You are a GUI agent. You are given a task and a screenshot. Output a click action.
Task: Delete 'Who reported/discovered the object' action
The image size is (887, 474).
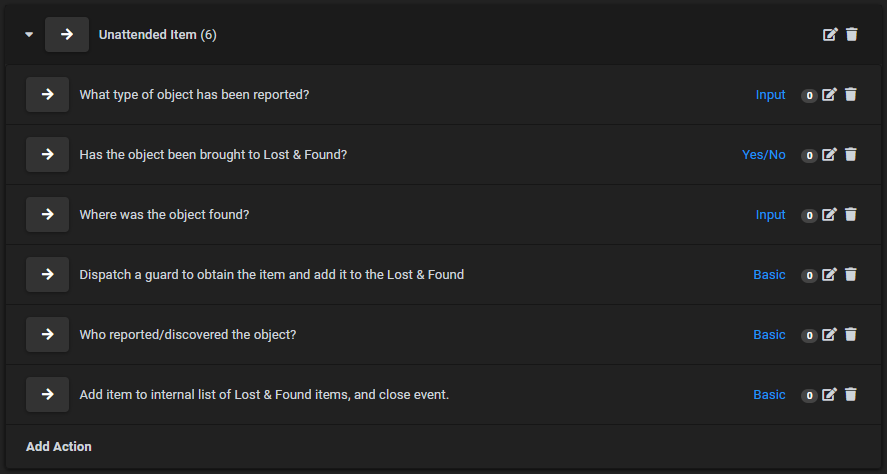tap(851, 334)
